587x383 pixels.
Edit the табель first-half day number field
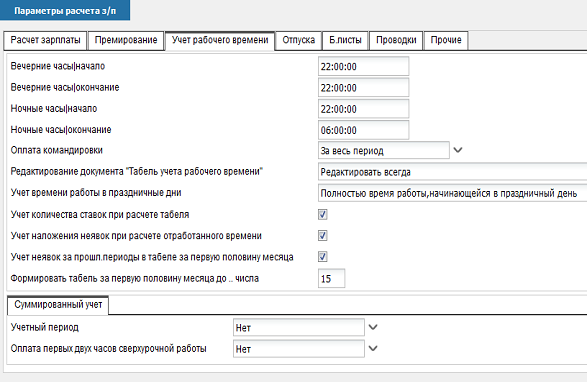click(x=331, y=279)
